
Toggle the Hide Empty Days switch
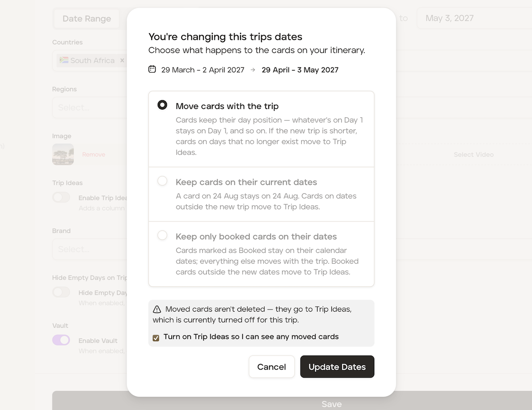coord(61,292)
